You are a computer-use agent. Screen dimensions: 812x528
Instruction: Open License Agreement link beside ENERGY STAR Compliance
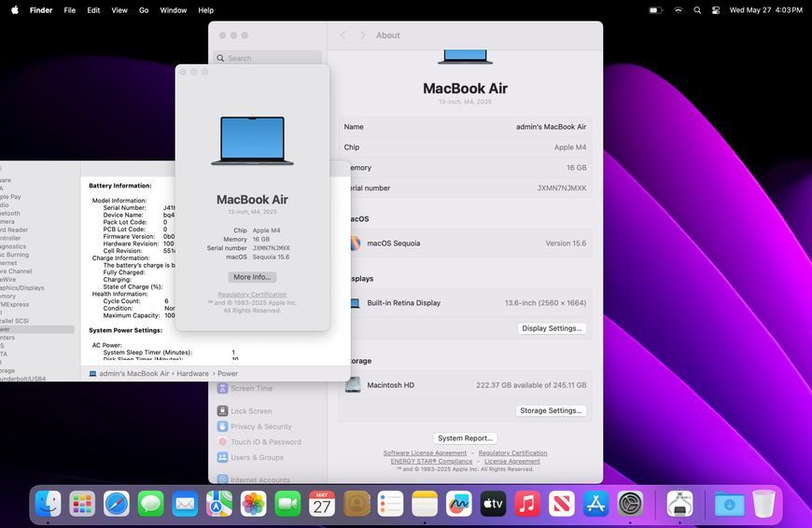click(512, 461)
